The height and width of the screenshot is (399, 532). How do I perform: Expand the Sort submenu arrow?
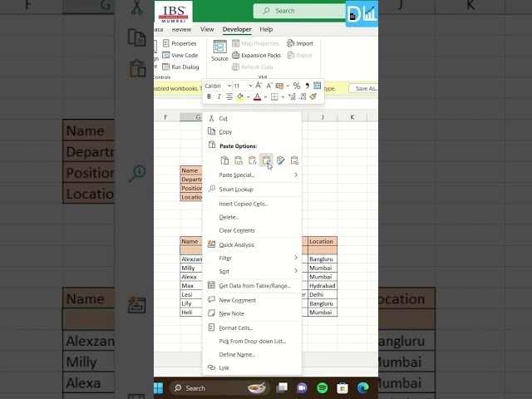[296, 271]
